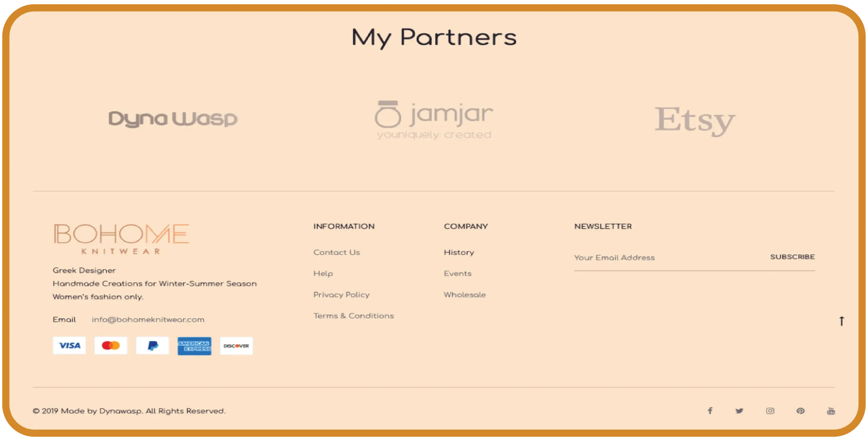Viewport: 868px width, 441px height.
Task: Click the Handmade Creations for Winter-Summer Season text
Action: (x=155, y=284)
